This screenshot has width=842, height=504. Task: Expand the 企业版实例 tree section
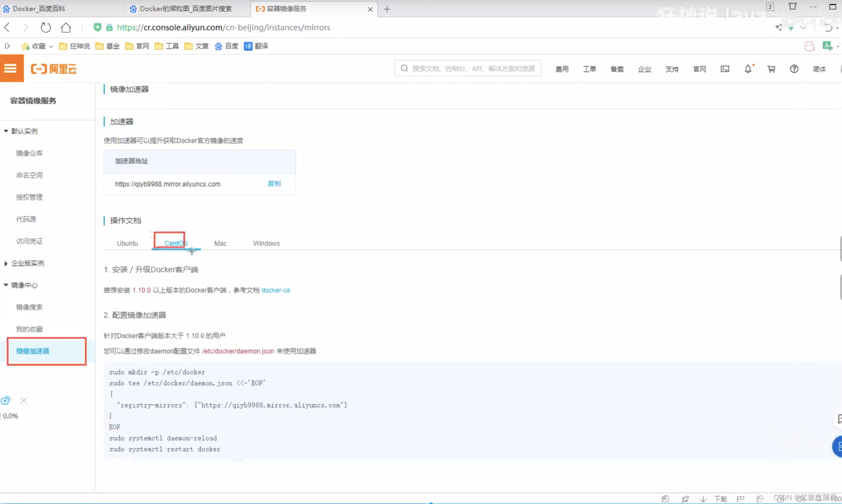click(x=6, y=263)
